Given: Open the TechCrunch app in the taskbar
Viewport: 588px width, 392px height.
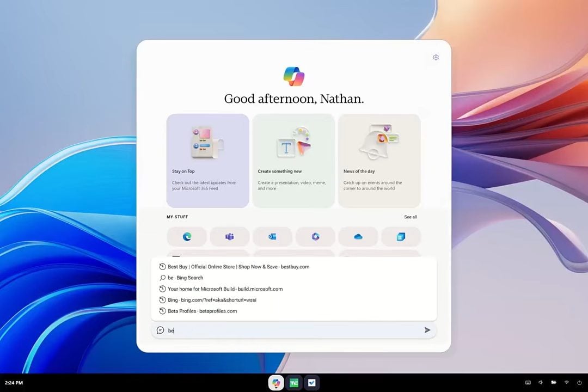Looking at the screenshot, I should (294, 383).
